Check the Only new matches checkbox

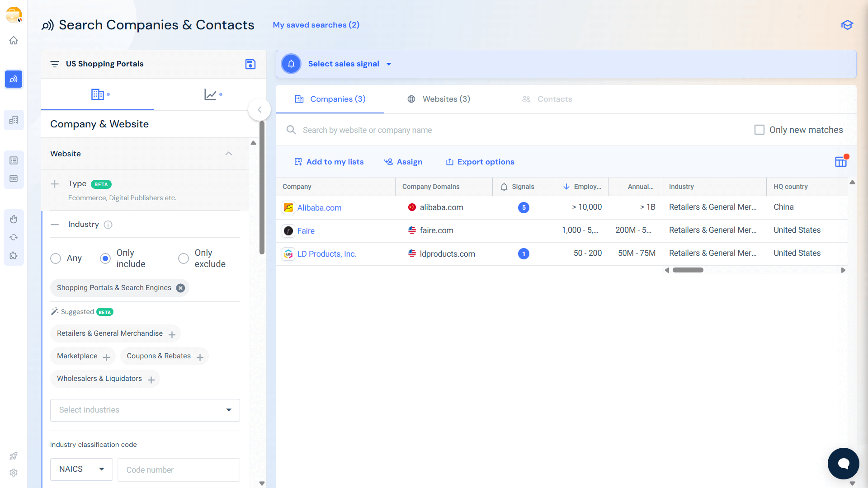tap(759, 130)
